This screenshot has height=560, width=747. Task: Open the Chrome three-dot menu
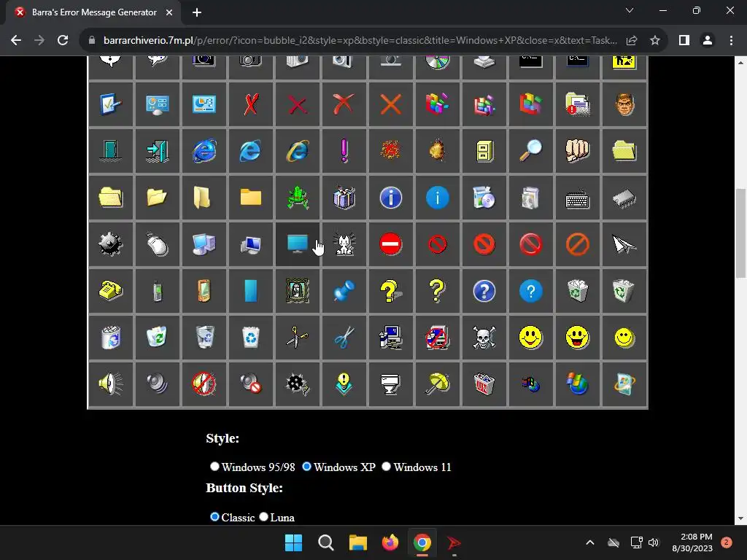coord(731,41)
